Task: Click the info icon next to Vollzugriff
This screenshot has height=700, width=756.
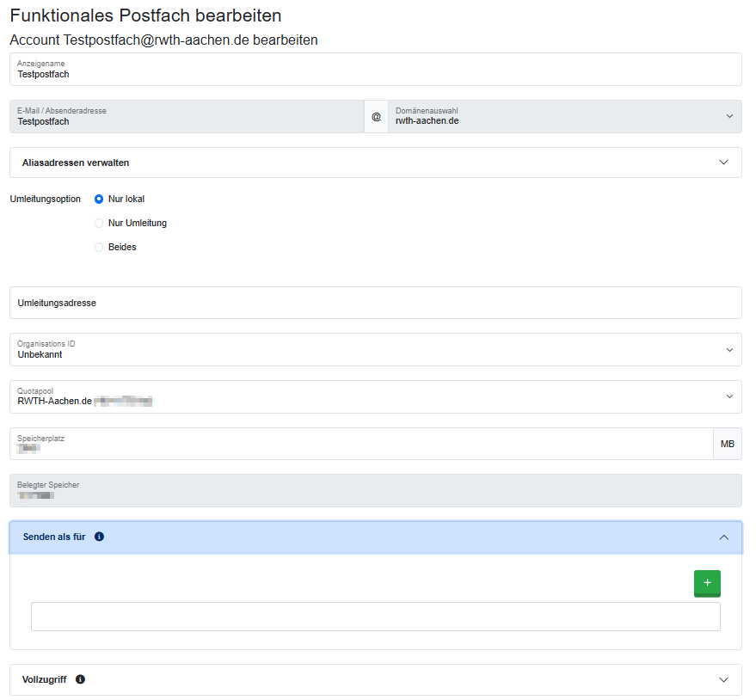Action: point(80,679)
